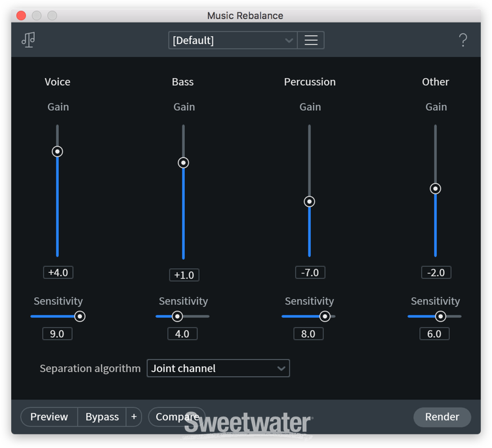Image resolution: width=492 pixels, height=448 pixels.
Task: Click the Percussion gain slider handle
Action: point(310,201)
